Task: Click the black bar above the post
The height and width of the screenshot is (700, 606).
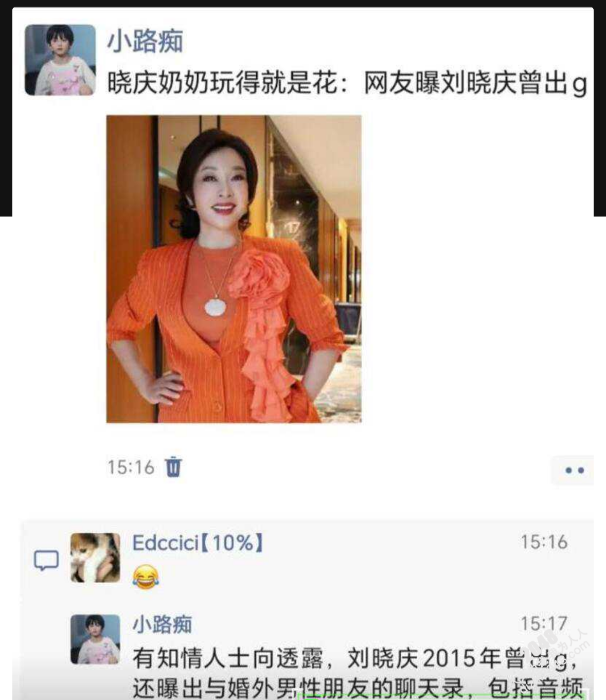Action: 303,4
